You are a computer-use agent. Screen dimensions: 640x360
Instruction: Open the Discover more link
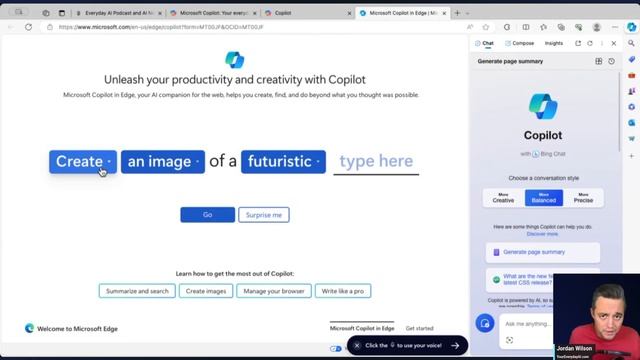pyautogui.click(x=542, y=234)
